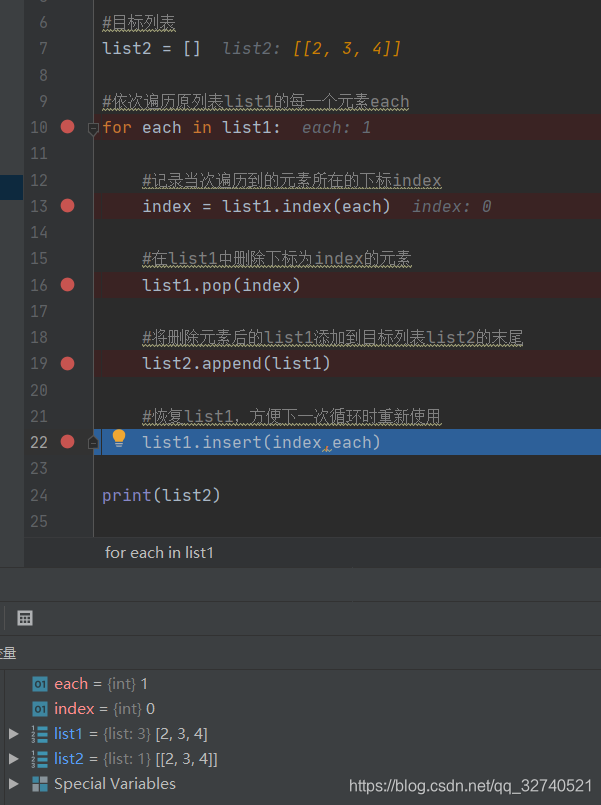Image resolution: width=601 pixels, height=805 pixels.
Task: Click the yellow intention lightbulb icon
Action: (x=119, y=438)
